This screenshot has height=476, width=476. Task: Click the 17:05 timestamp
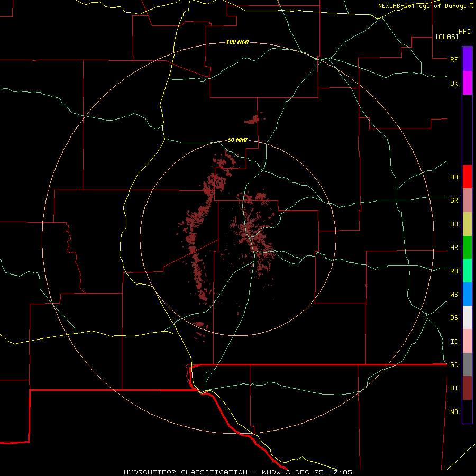coord(341,472)
